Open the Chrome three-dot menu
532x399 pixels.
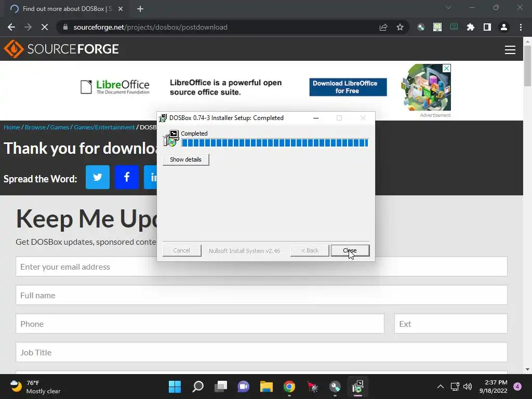pyautogui.click(x=521, y=27)
